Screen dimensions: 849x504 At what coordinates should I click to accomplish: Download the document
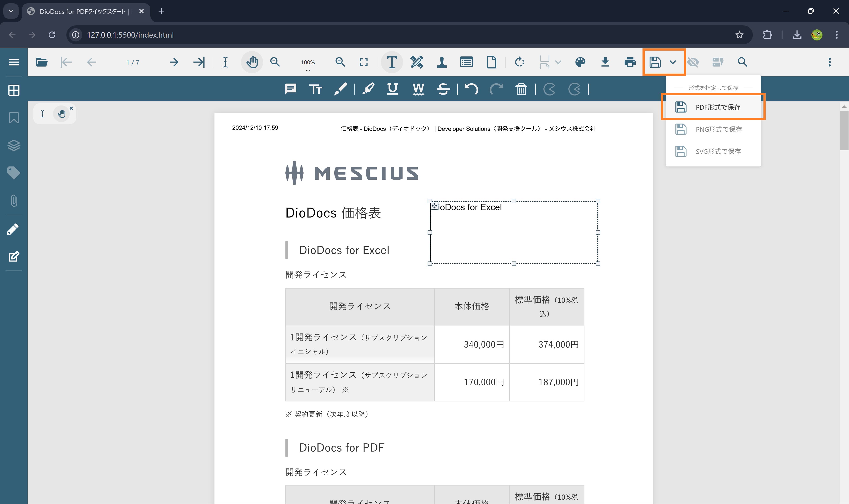(x=605, y=62)
